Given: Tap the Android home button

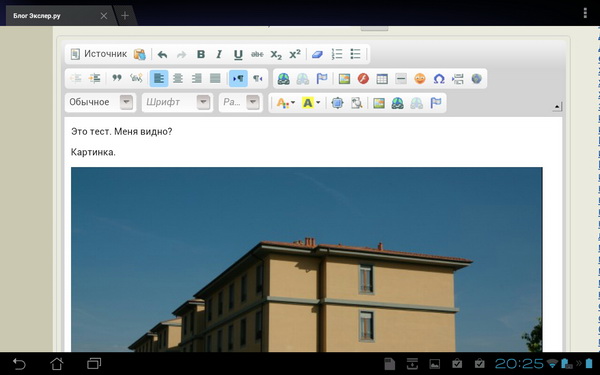Looking at the screenshot, I should pyautogui.click(x=57, y=363).
